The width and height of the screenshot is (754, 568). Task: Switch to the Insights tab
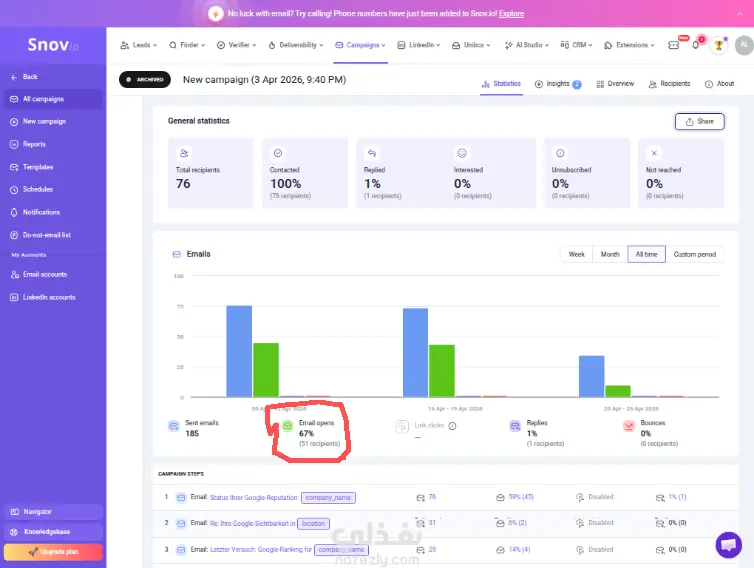[558, 84]
